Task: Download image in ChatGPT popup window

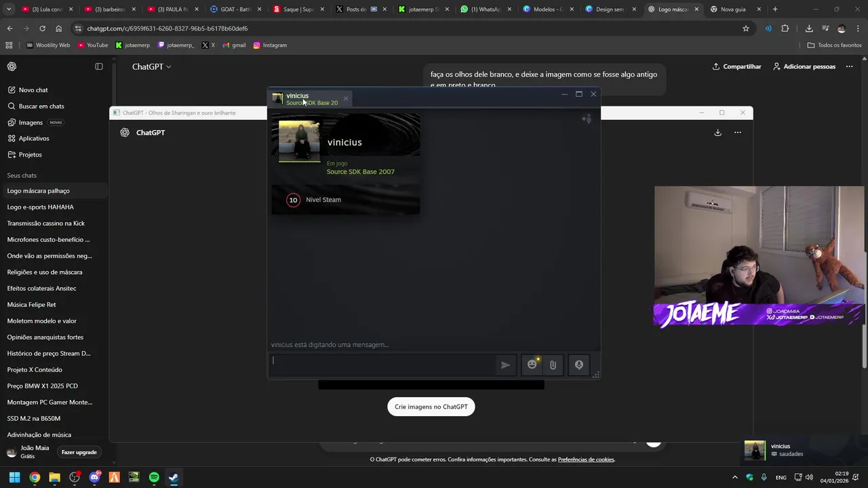Action: point(717,132)
